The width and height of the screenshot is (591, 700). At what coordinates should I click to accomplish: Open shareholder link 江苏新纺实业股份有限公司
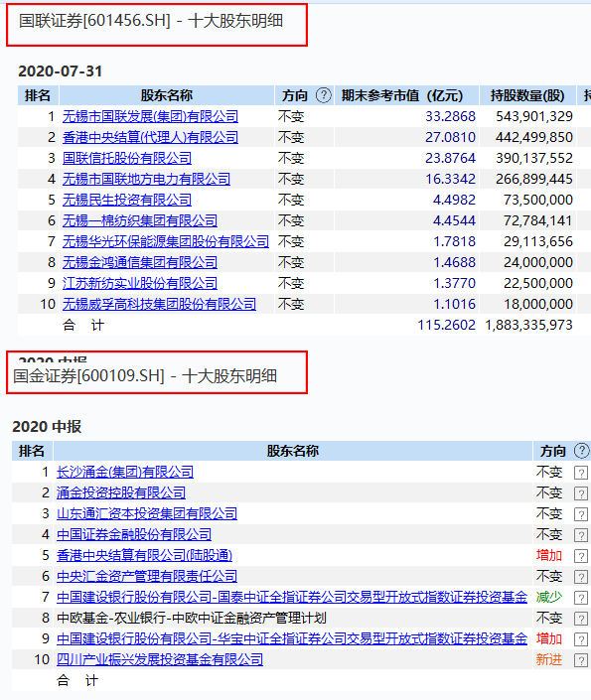click(x=140, y=283)
